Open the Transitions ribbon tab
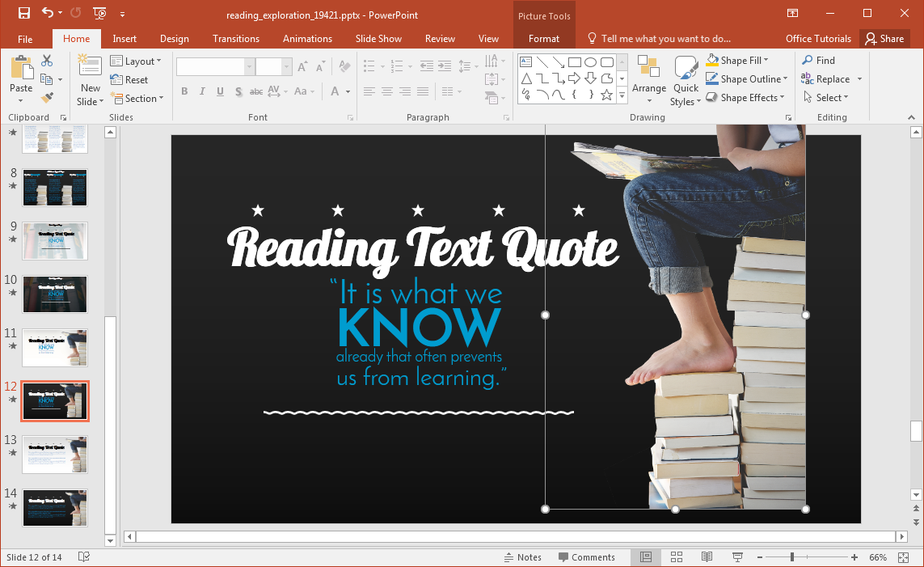924x567 pixels. coord(236,39)
